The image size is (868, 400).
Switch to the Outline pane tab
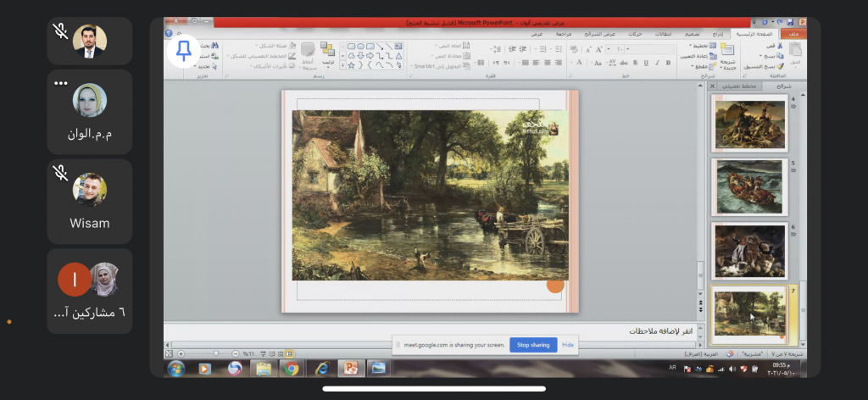pyautogui.click(x=741, y=86)
